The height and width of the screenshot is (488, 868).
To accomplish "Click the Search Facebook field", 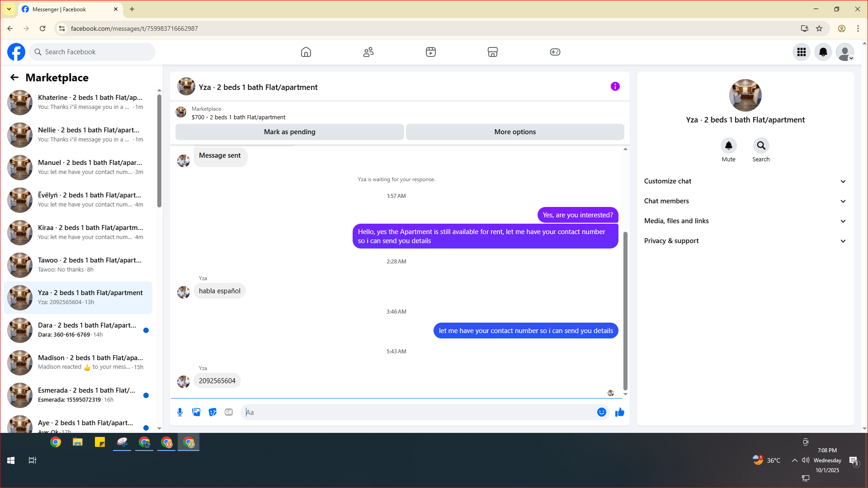I will tap(92, 52).
